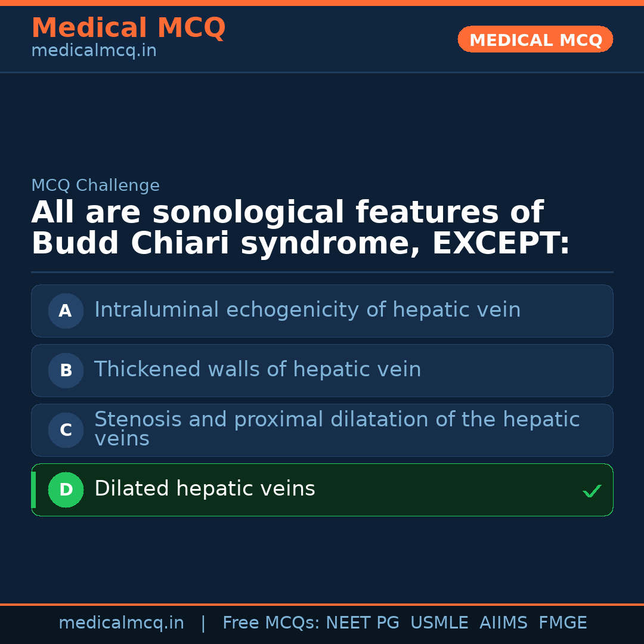This screenshot has height=644, width=644.
Task: Select 'Dilated hepatic veins' answer text
Action: 205,489
